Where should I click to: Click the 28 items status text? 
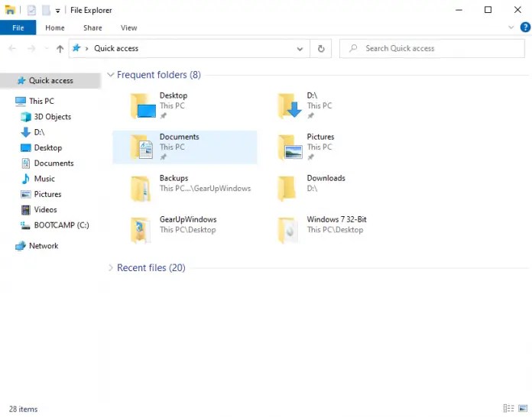point(23,409)
